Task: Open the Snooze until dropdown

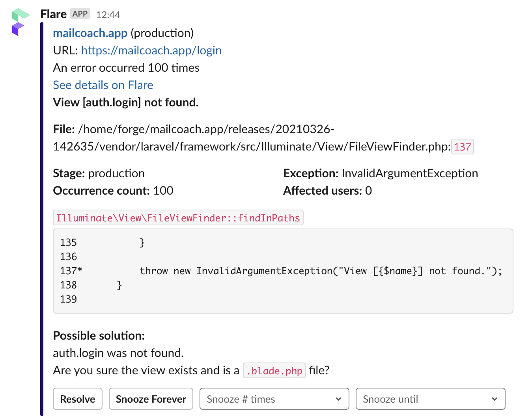Action: (x=431, y=399)
